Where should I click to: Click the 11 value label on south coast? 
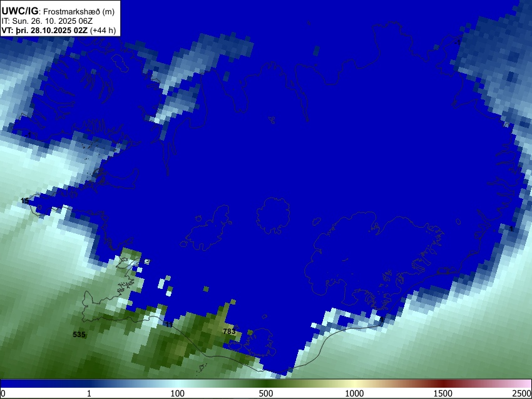click(x=169, y=325)
